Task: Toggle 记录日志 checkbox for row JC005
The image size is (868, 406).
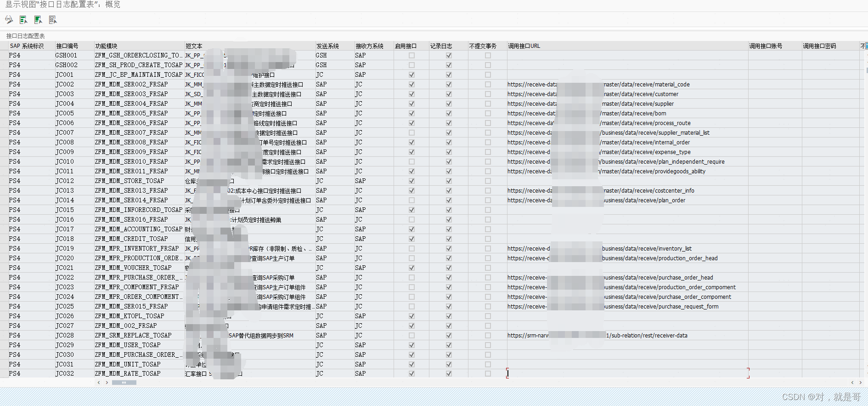Action: [449, 113]
